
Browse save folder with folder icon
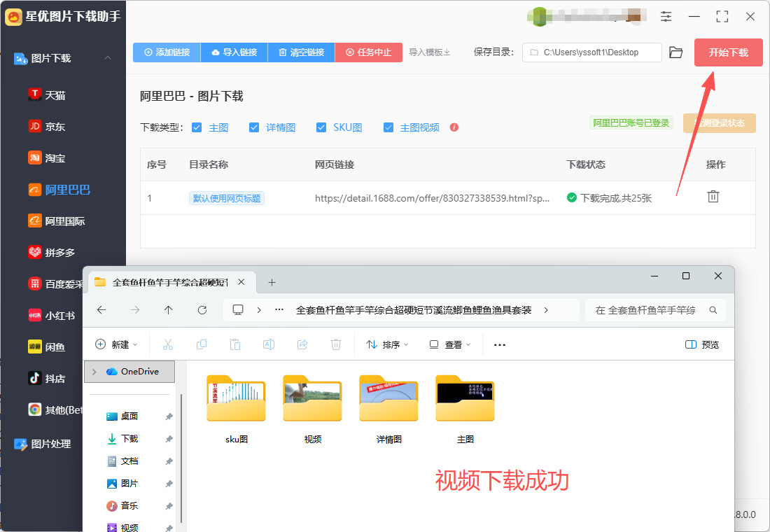(x=676, y=52)
